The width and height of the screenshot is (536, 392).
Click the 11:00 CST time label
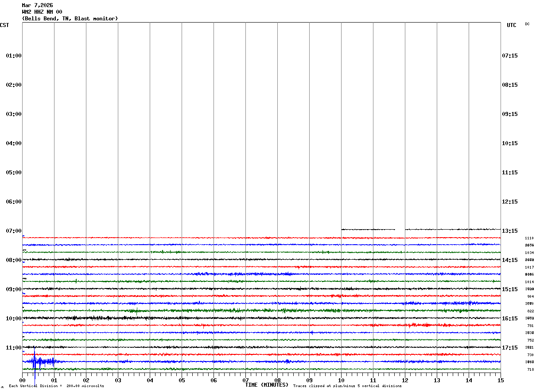[x=13, y=348]
